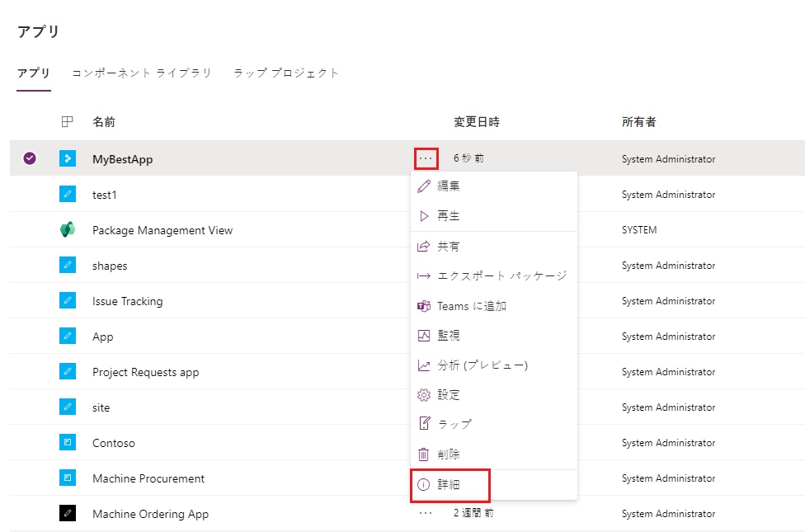
Task: Click the test1 canvas app icon
Action: click(68, 194)
